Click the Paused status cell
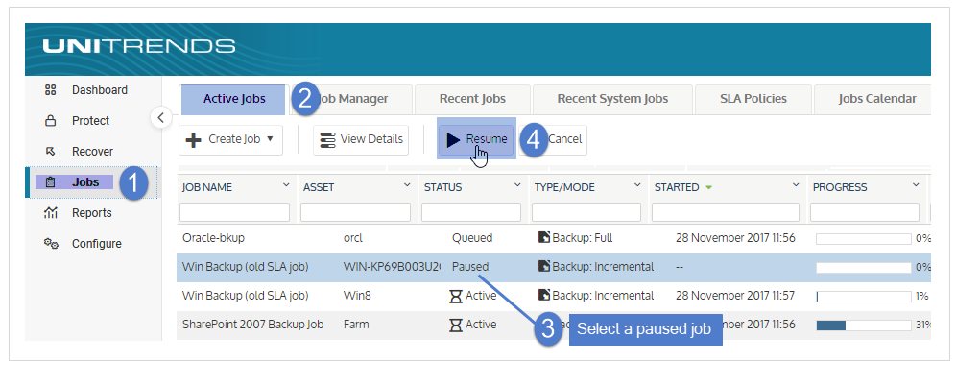The width and height of the screenshot is (980, 386). pyautogui.click(x=470, y=267)
